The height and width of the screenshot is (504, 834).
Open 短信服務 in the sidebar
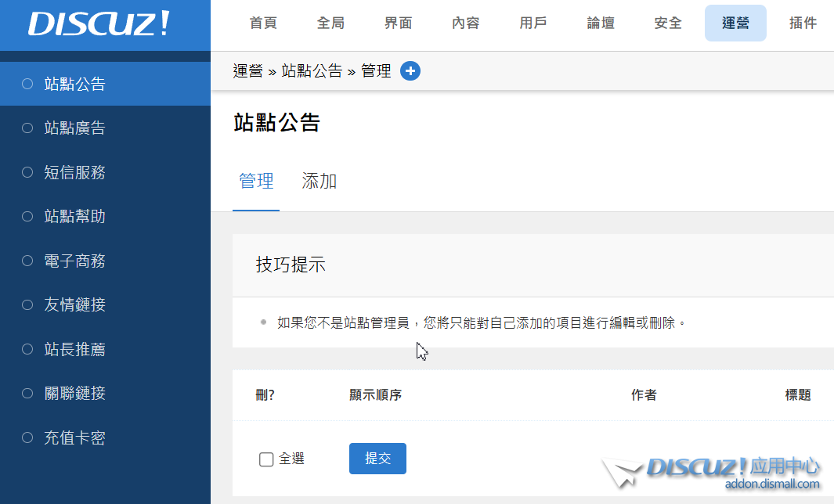[x=74, y=172]
